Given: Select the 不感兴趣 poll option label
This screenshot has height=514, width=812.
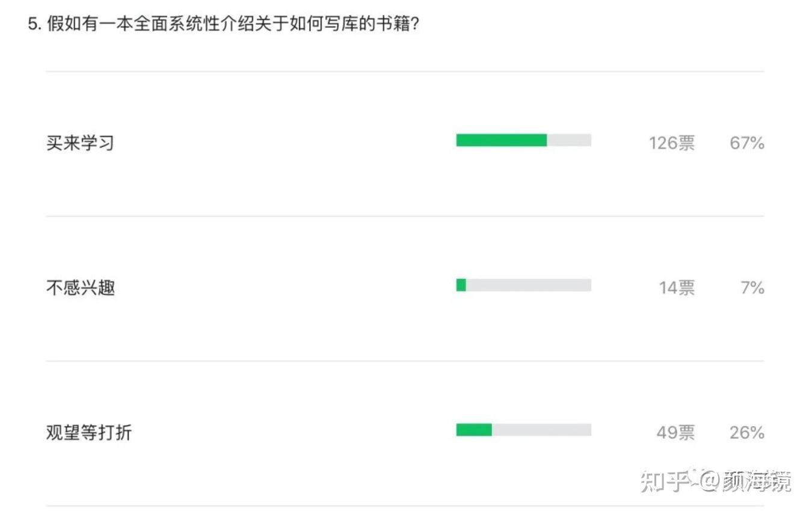Looking at the screenshot, I should tap(80, 288).
